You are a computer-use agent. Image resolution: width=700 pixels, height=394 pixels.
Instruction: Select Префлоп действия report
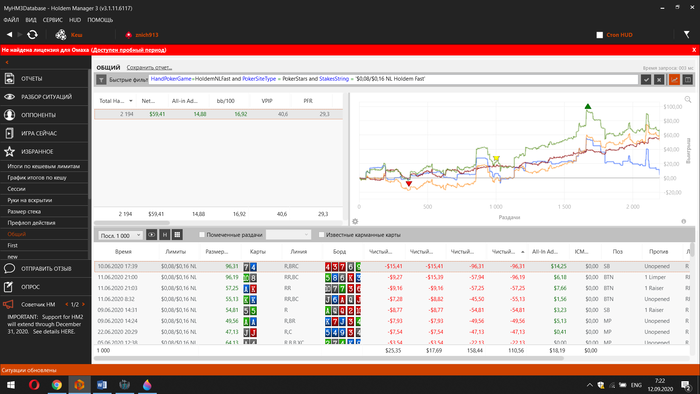pos(31,223)
